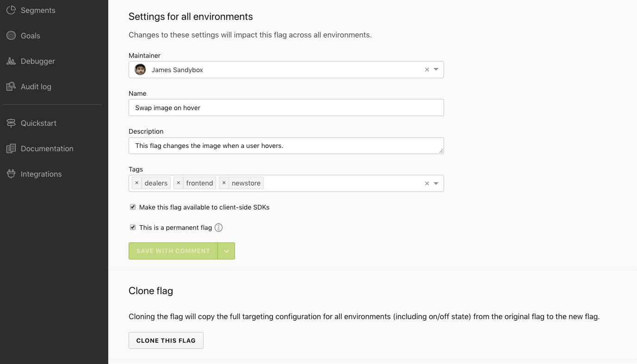Click the Audit log icon

(x=11, y=86)
